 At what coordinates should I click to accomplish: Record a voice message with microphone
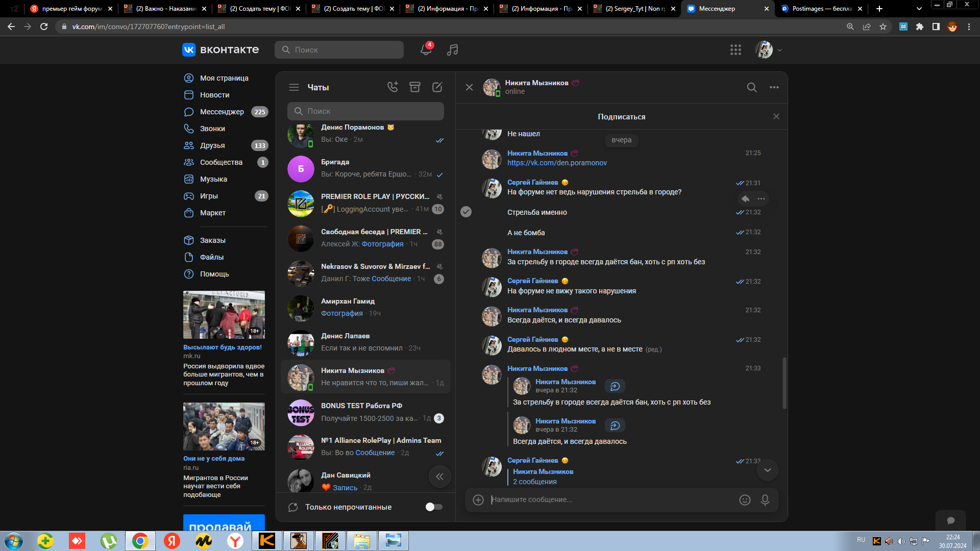tap(765, 500)
